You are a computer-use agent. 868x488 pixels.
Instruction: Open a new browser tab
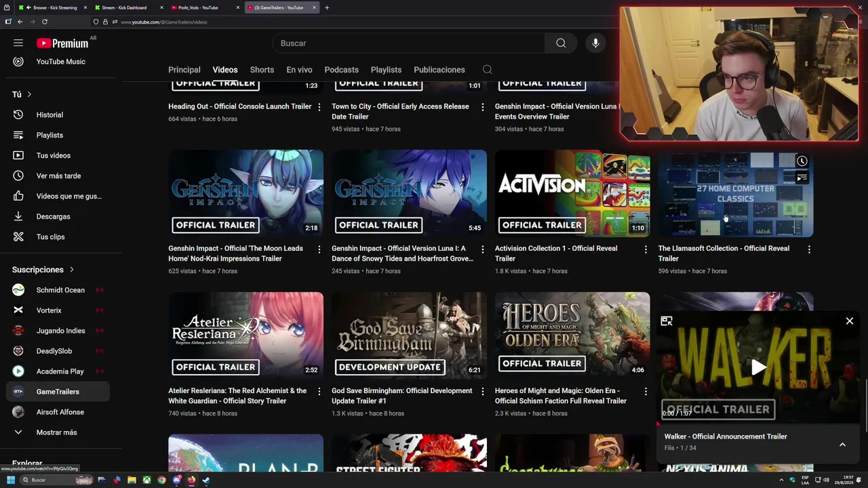click(x=327, y=7)
